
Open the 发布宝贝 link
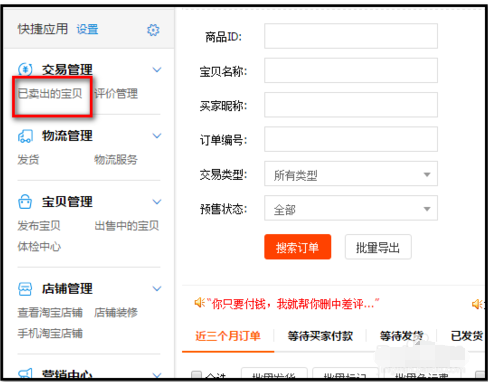tap(39, 226)
